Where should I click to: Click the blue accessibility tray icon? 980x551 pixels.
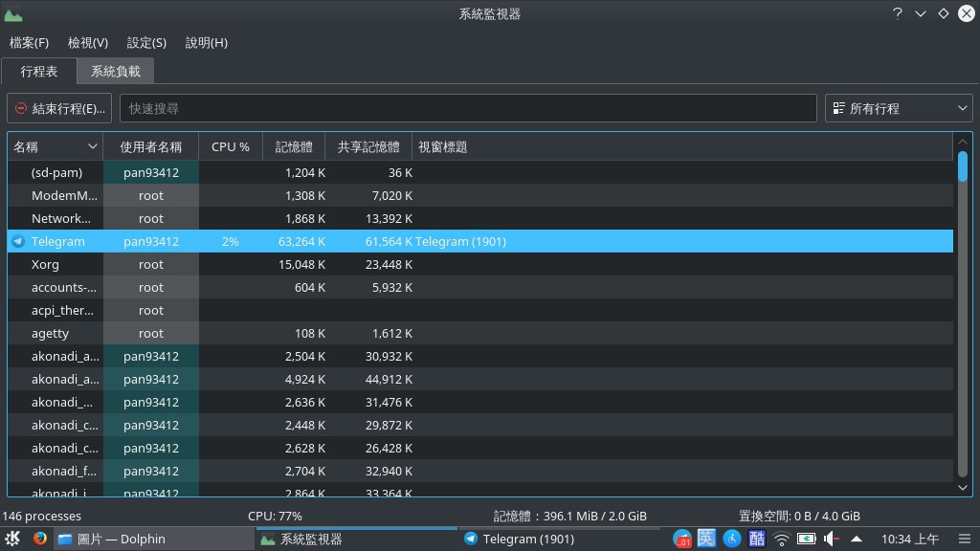pyautogui.click(x=732, y=539)
